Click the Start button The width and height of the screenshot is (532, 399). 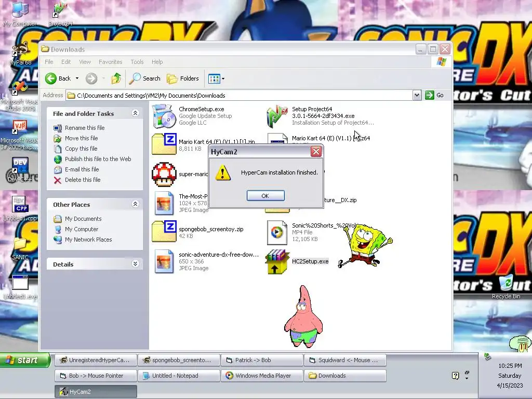pyautogui.click(x=25, y=360)
